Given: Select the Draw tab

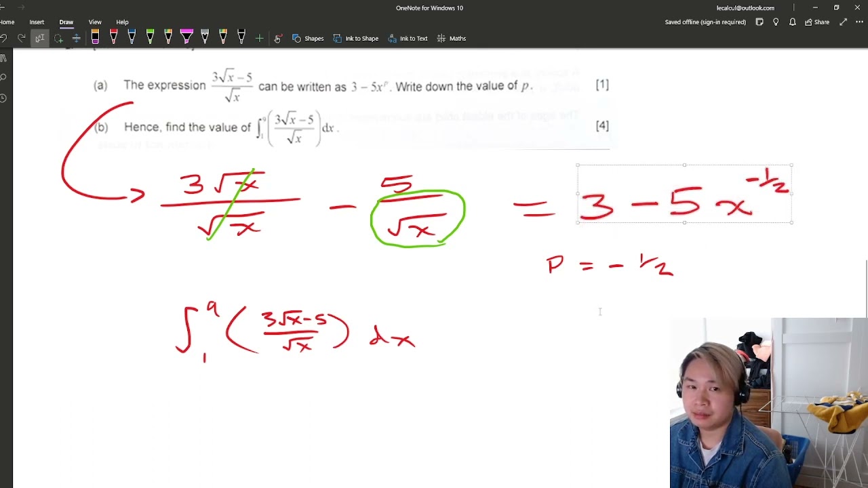Looking at the screenshot, I should coord(66,22).
